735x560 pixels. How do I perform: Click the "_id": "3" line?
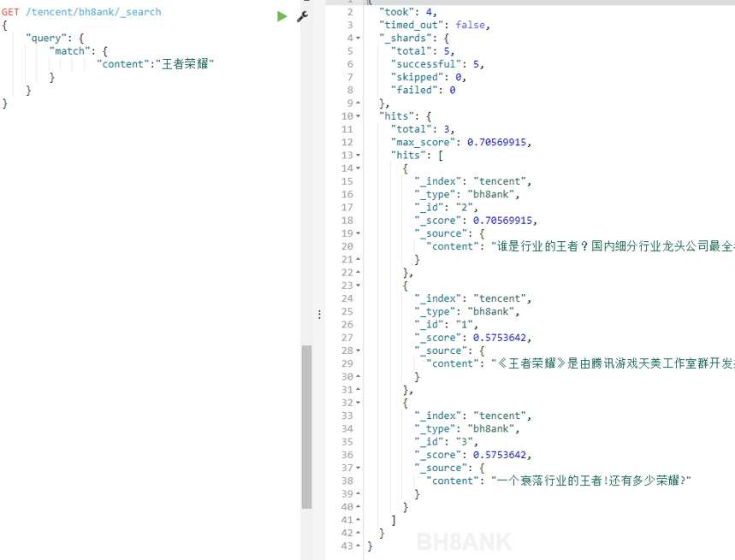pyautogui.click(x=446, y=442)
